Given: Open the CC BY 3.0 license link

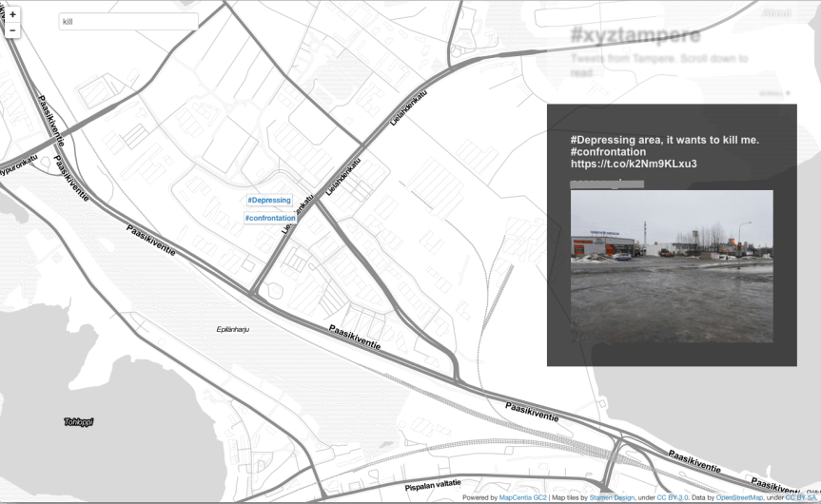Looking at the screenshot, I should 672,497.
